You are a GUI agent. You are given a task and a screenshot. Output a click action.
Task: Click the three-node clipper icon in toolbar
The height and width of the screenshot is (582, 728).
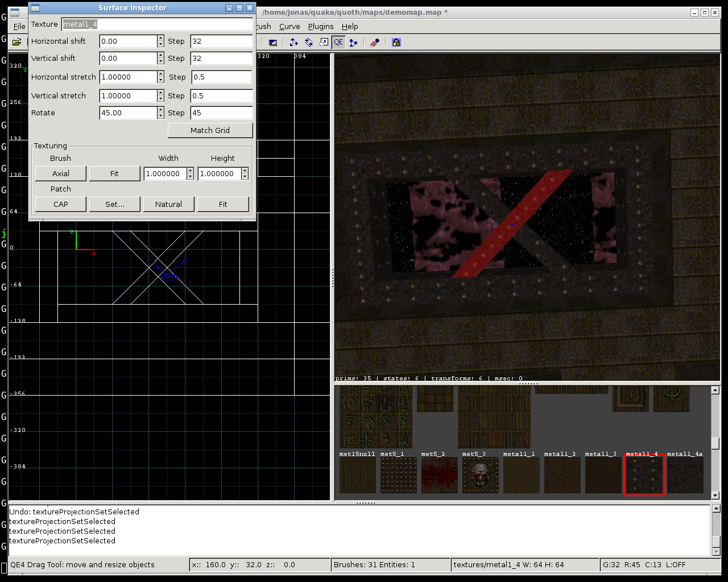tap(353, 43)
